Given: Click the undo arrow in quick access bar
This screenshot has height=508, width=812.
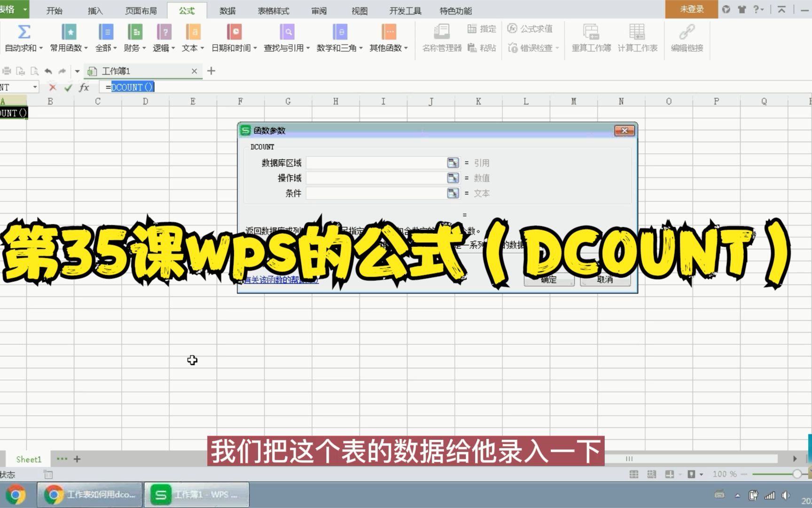Looking at the screenshot, I should (x=48, y=71).
